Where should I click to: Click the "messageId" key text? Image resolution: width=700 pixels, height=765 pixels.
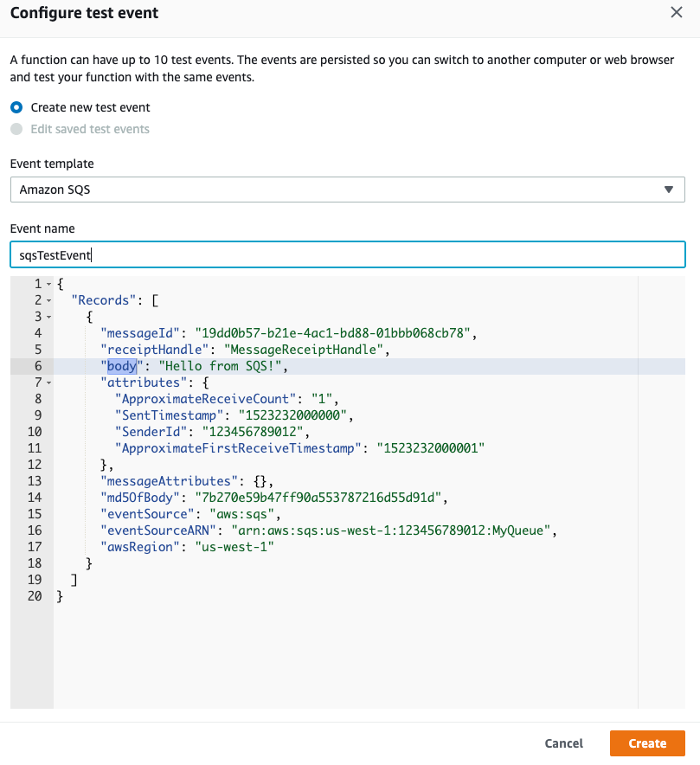coord(140,333)
